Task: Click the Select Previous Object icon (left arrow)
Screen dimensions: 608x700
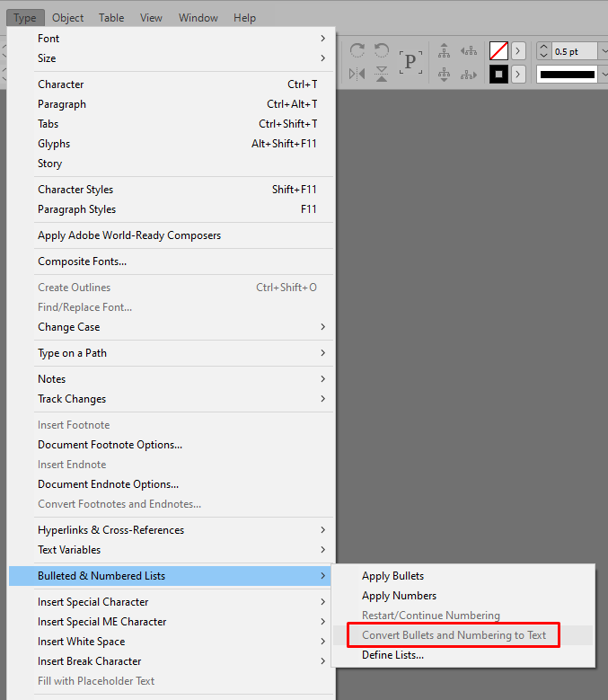Action: (469, 51)
